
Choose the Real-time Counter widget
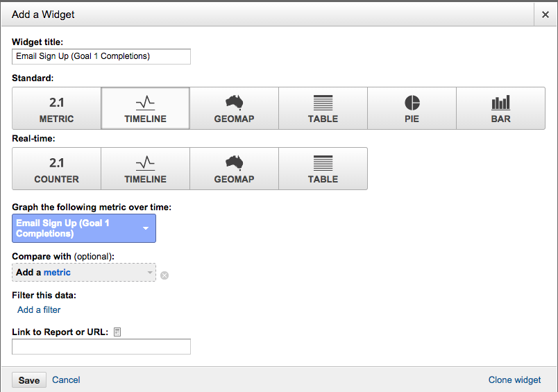pyautogui.click(x=57, y=169)
